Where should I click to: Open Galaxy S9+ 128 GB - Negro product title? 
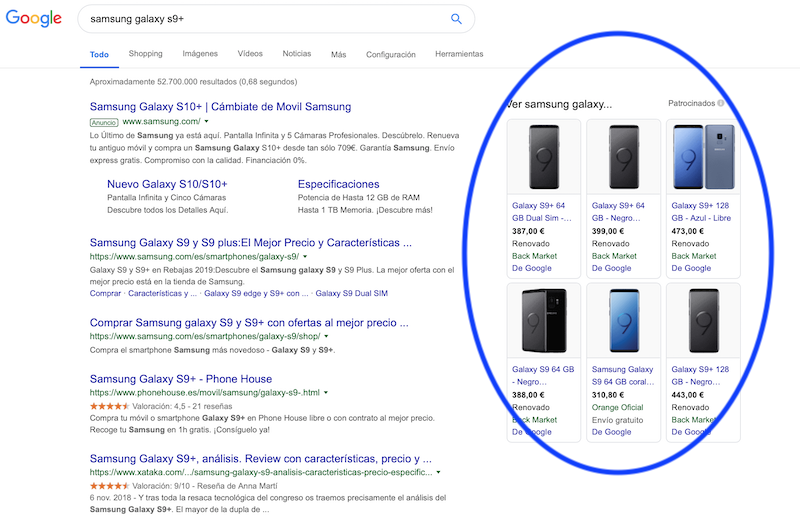(x=700, y=376)
